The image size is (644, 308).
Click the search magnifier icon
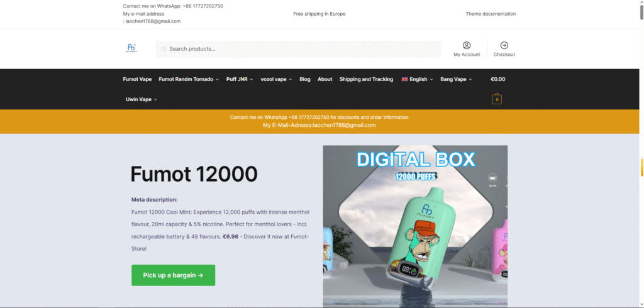tap(163, 49)
